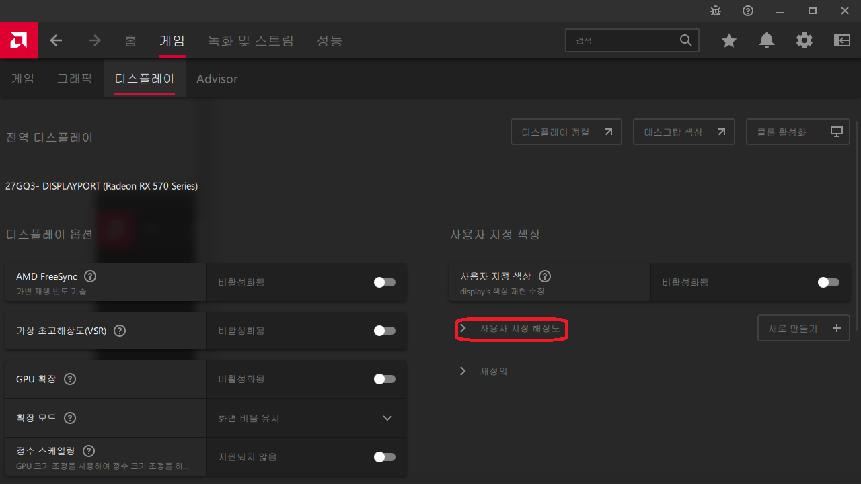The image size is (861, 504).
Task: Go back with the left arrow
Action: point(56,40)
